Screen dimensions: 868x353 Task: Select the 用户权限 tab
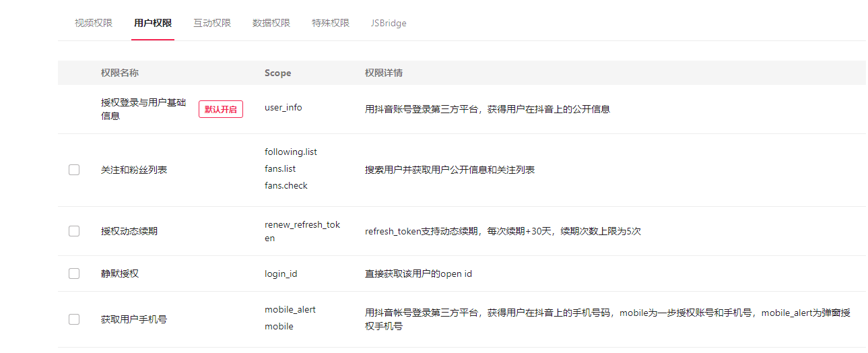click(153, 23)
